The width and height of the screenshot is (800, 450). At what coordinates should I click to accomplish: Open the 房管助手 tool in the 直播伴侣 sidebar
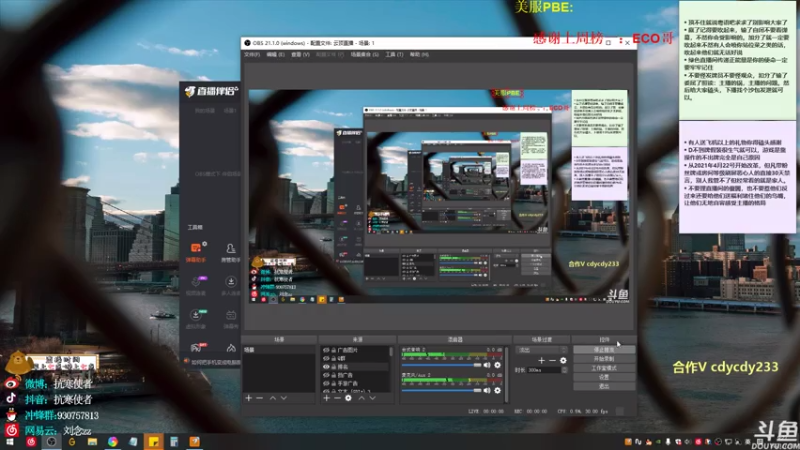click(x=231, y=252)
